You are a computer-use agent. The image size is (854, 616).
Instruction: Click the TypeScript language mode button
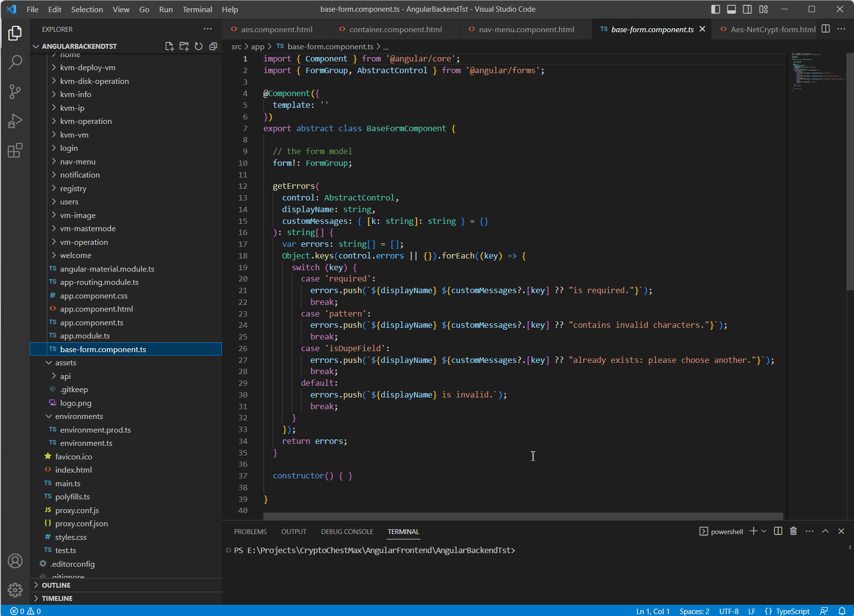[792, 611]
